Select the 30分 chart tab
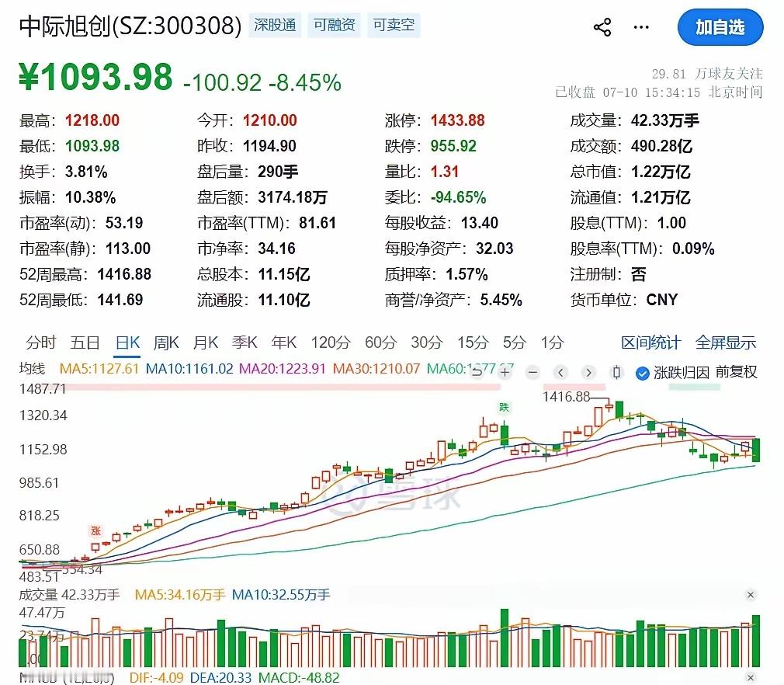Screen dimensions: 784x685 point(426,342)
